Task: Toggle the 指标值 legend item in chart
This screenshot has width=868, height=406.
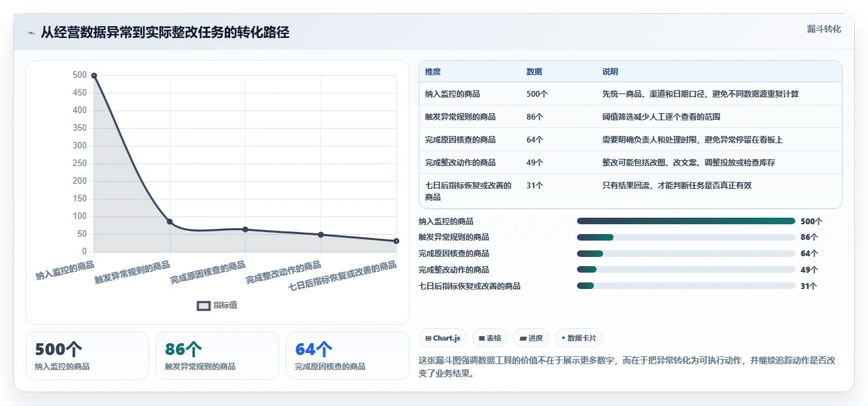Action: pos(217,305)
